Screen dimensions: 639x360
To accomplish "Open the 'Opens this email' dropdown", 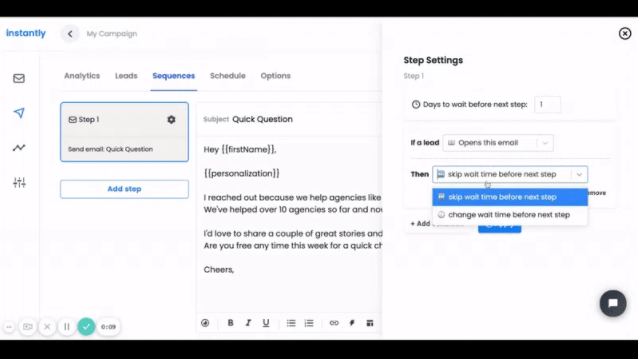I will 498,143.
